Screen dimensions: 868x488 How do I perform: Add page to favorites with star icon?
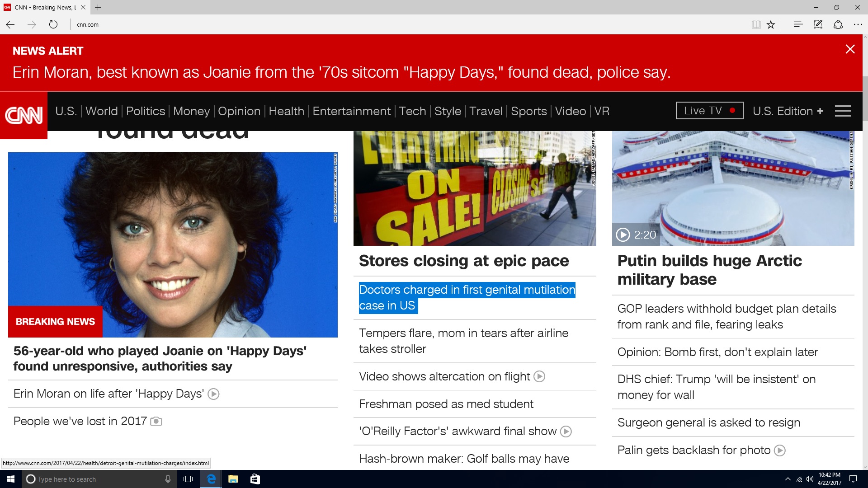(771, 24)
